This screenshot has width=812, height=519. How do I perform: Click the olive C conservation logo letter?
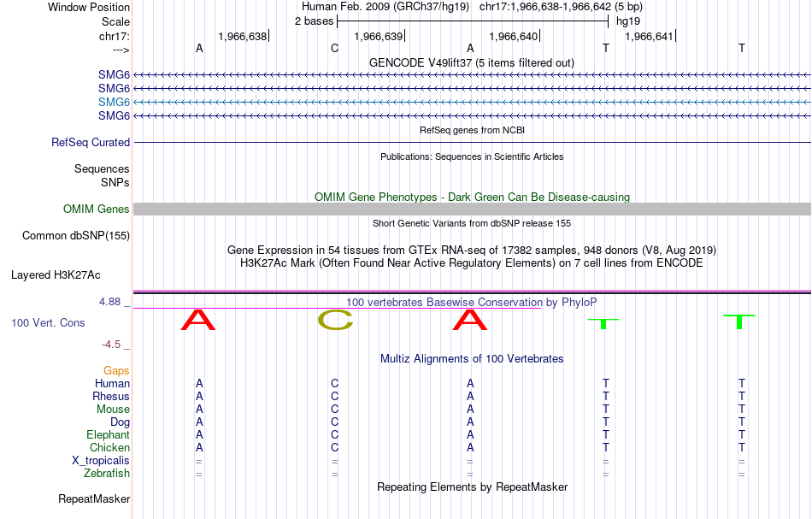tap(336, 320)
